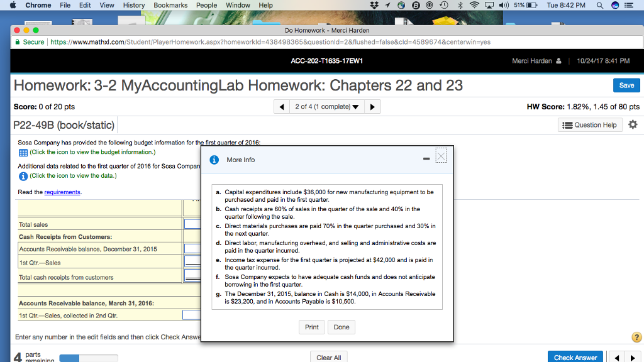Click the P22-49B (book/static) label

(x=64, y=125)
